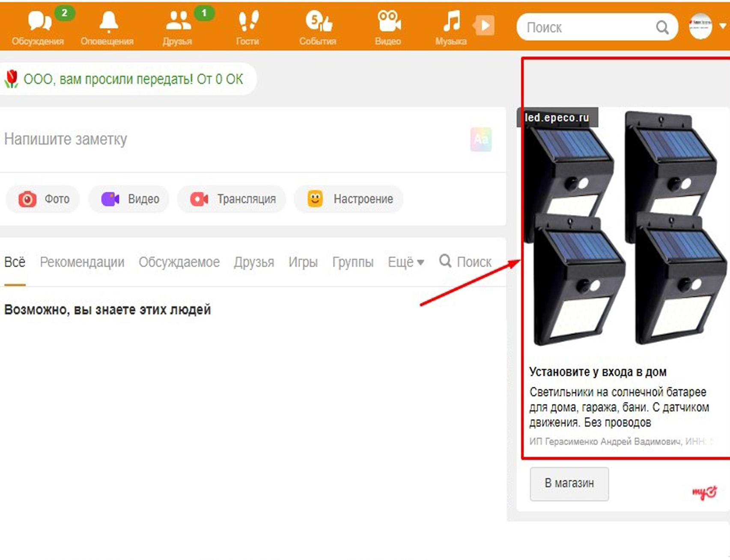Open Видео camera icon in header

pyautogui.click(x=388, y=21)
